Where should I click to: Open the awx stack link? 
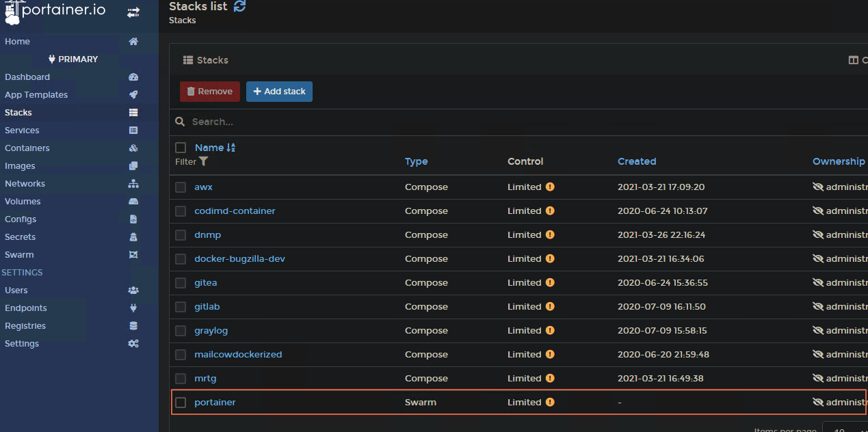204,187
